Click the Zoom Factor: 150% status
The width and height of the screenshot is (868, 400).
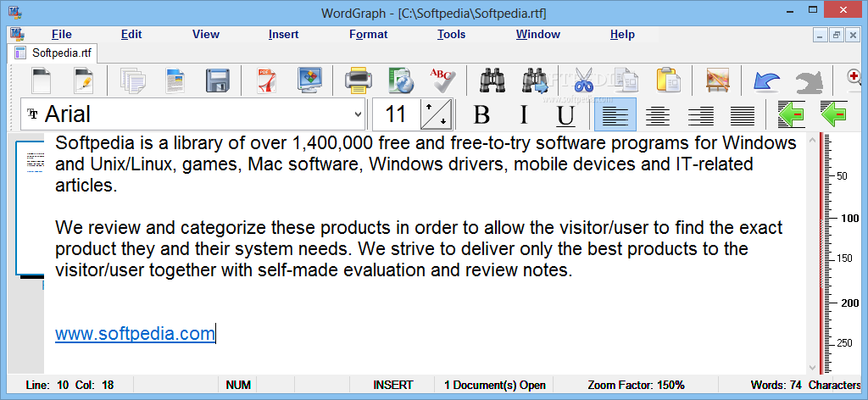(636, 385)
